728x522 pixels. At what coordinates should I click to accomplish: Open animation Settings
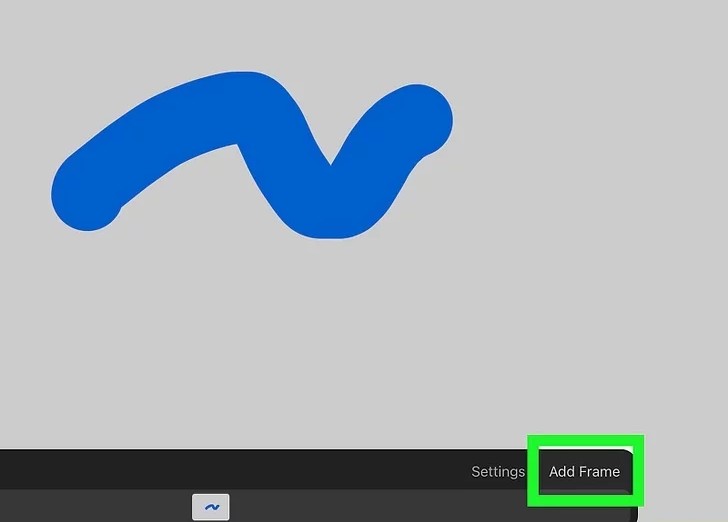click(498, 472)
